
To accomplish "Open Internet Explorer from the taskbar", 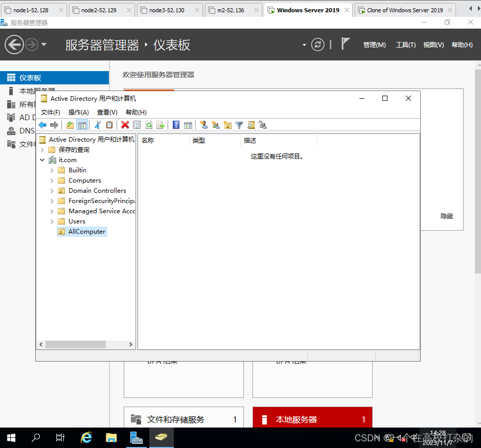I will 86,438.
